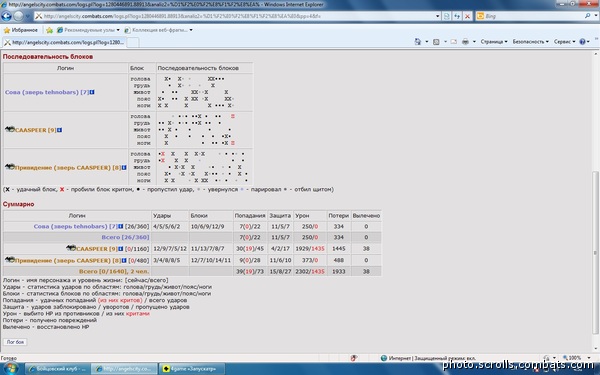The height and width of the screenshot is (375, 600).
Task: Open info icon beside Сова [7] in Суммарно table
Action: click(x=121, y=227)
